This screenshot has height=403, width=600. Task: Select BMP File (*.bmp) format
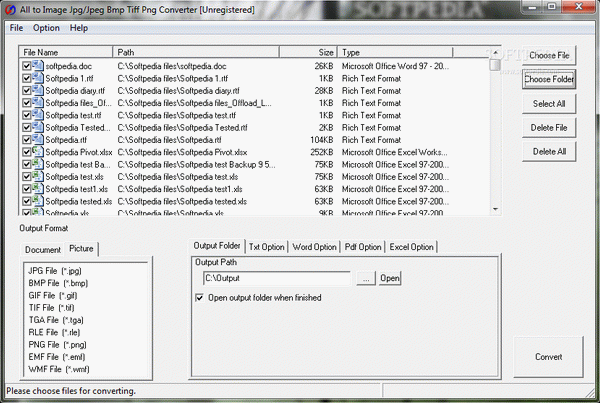(58, 283)
